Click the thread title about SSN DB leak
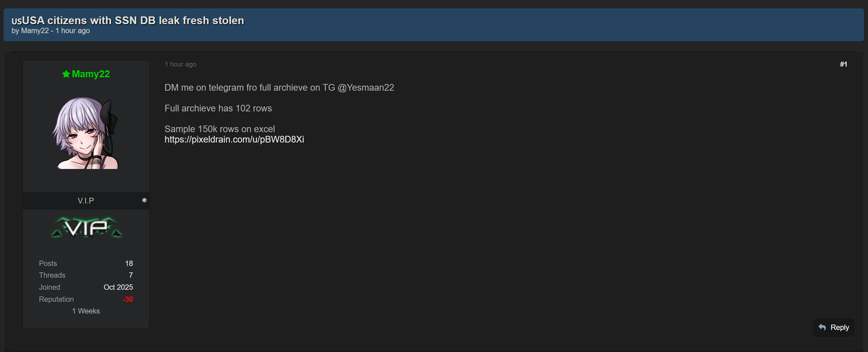 coord(133,20)
